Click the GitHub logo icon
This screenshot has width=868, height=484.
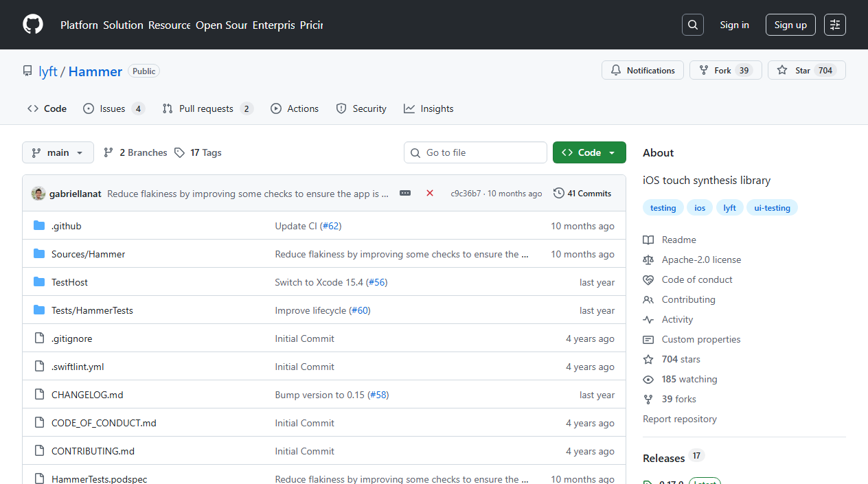[x=33, y=25]
